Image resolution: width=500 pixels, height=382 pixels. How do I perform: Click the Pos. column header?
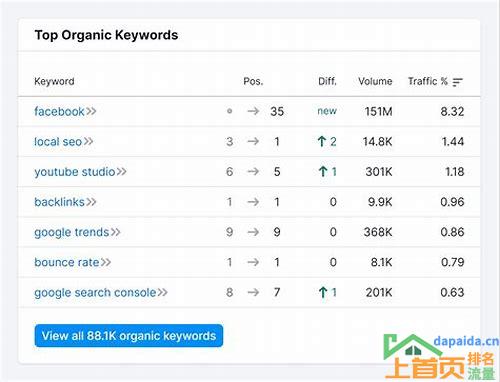tap(253, 81)
